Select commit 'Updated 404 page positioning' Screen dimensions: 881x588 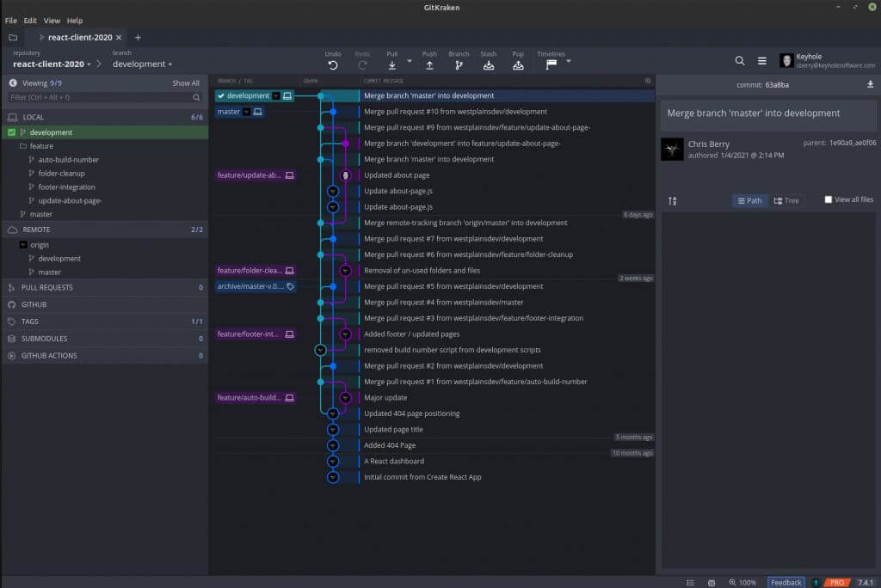412,413
